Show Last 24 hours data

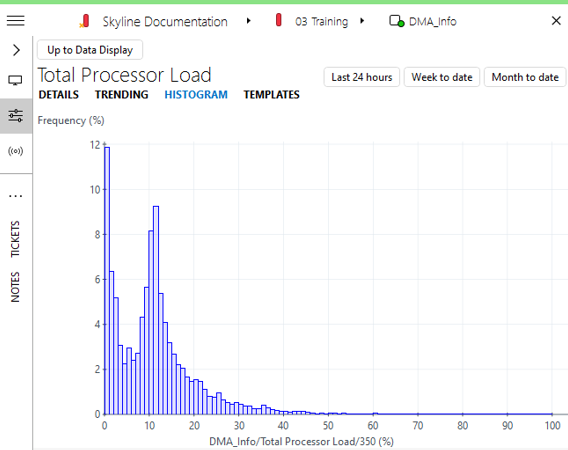tap(362, 77)
